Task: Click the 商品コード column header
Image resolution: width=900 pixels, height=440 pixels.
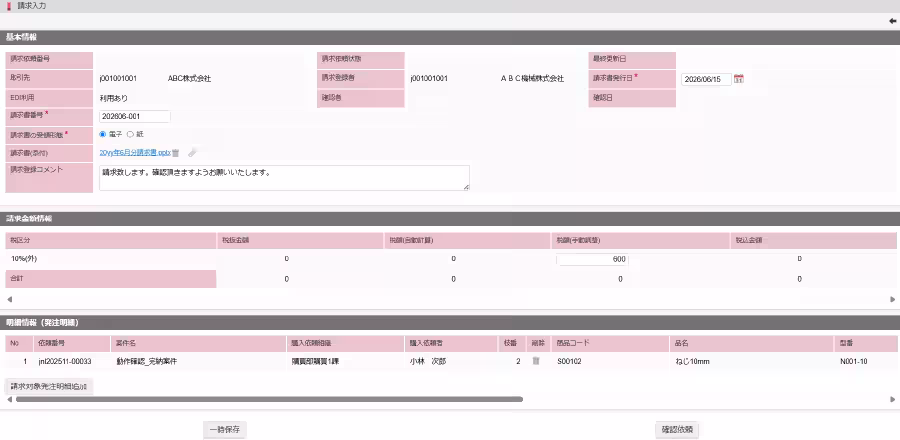Action: (610, 343)
